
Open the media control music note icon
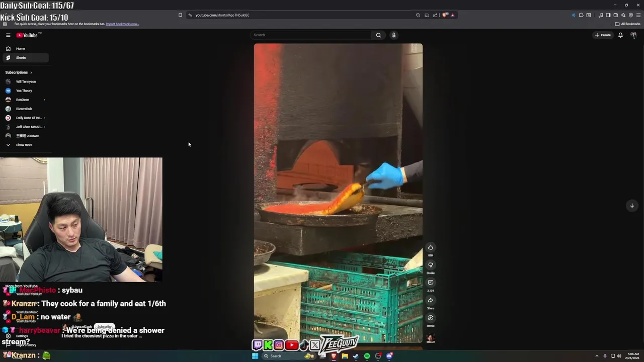coord(601,15)
